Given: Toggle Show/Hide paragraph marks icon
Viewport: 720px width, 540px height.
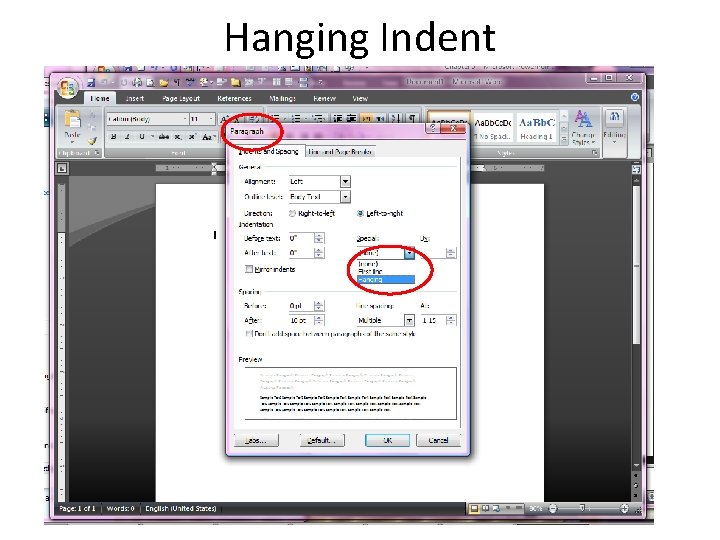Looking at the screenshot, I should [413, 118].
